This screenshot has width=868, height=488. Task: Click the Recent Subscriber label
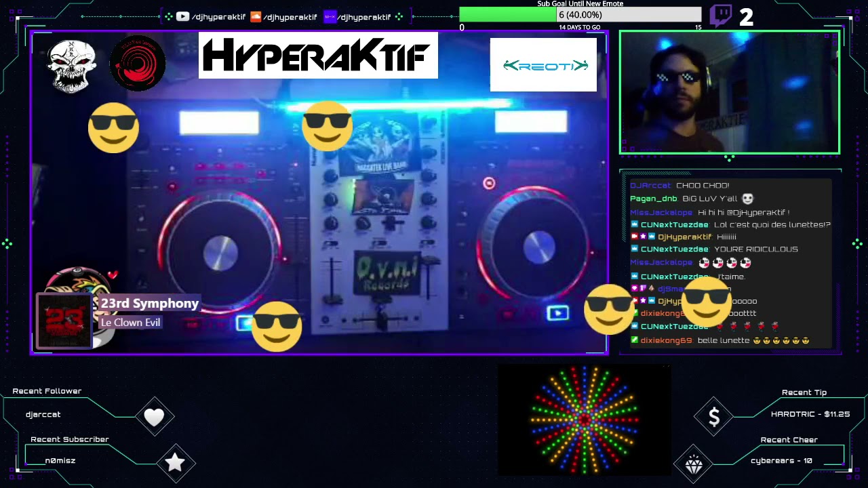pos(69,439)
